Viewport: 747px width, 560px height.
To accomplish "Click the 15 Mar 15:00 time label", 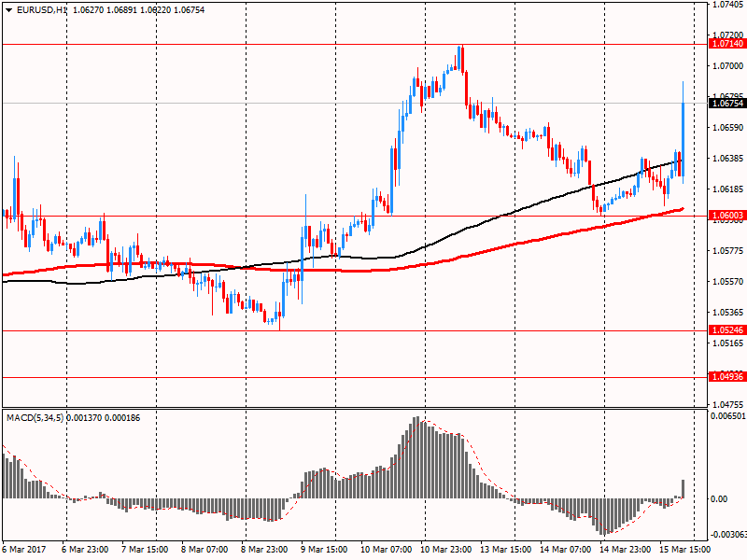I will [x=685, y=550].
